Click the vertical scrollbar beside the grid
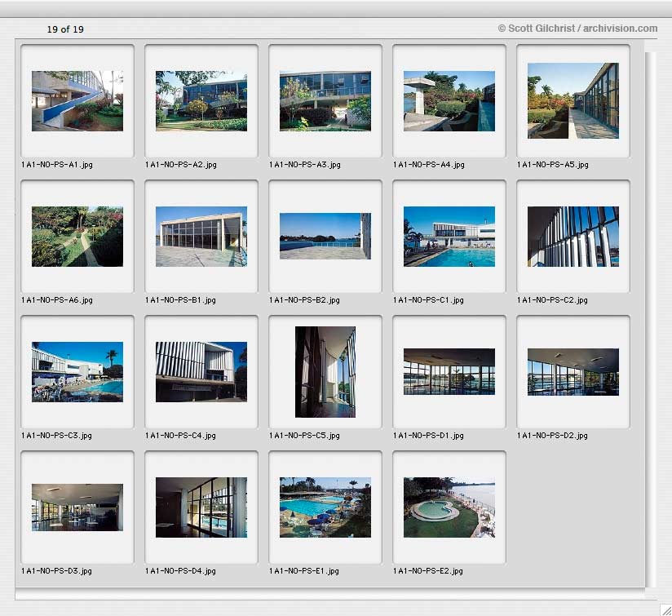Viewport: 672px width, 616px height. coord(651,320)
